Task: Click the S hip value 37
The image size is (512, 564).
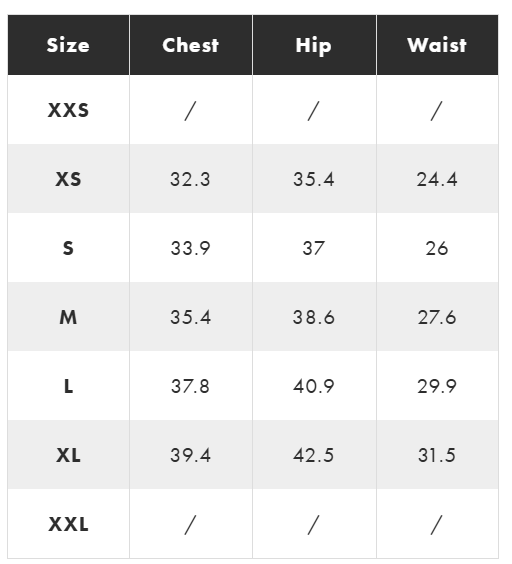Action: tap(313, 248)
